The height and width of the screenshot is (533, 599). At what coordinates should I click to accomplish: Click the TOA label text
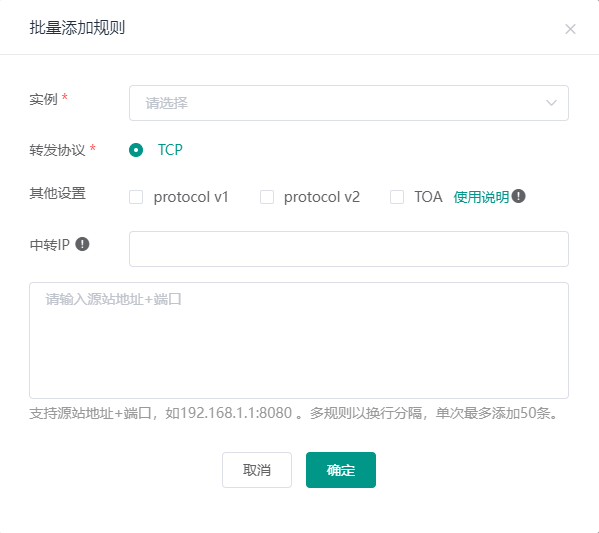point(428,197)
